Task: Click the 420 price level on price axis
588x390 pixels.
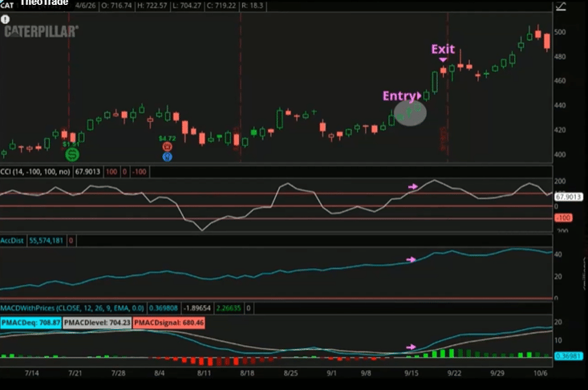Action: (x=560, y=130)
